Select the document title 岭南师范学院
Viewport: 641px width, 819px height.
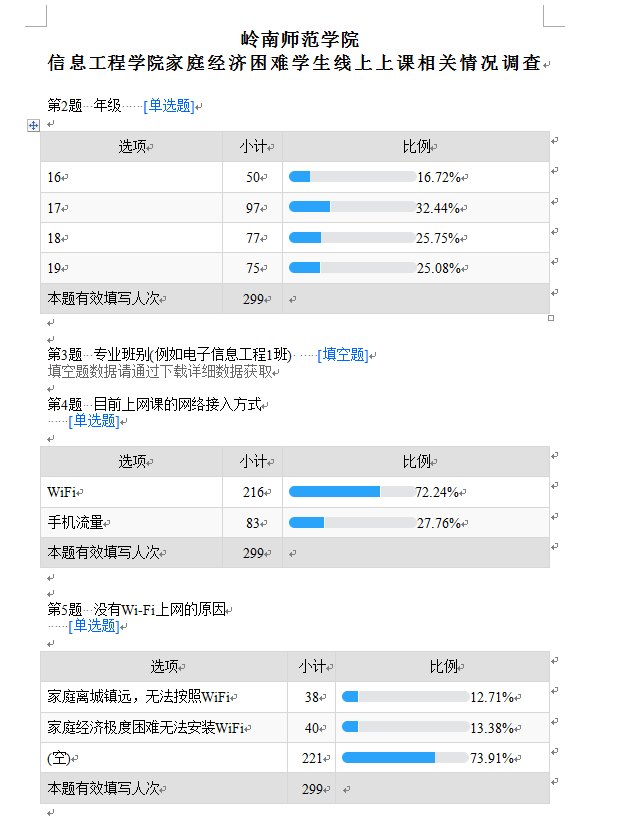coord(300,41)
